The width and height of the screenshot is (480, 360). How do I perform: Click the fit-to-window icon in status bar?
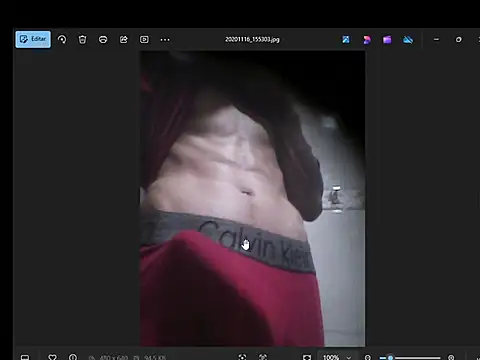[242, 357]
